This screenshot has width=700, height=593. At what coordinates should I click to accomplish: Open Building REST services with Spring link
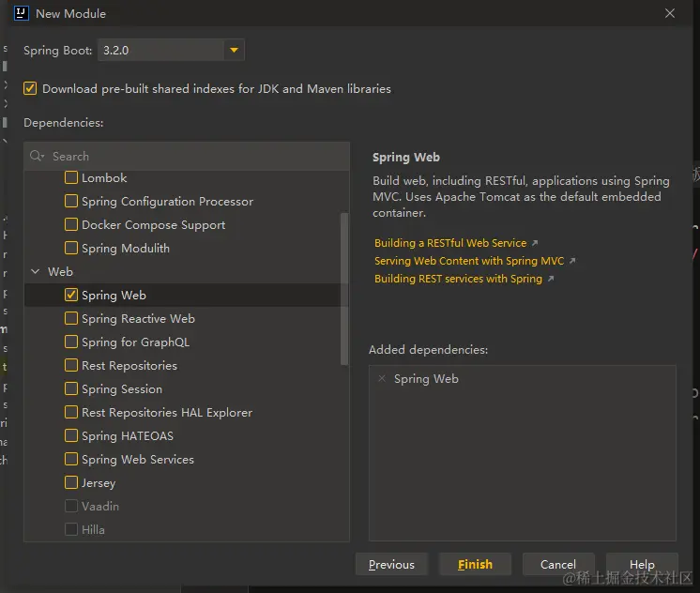[458, 279]
